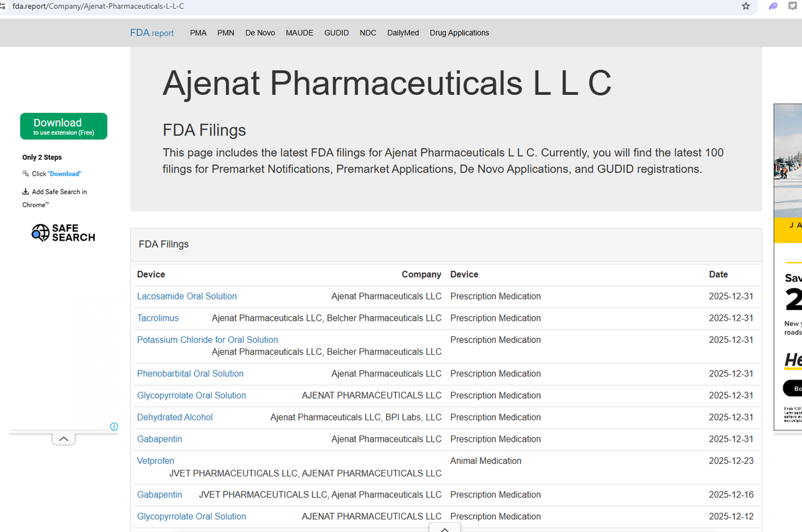Image resolution: width=802 pixels, height=532 pixels.
Task: Click the address bar URL
Action: tap(98, 6)
